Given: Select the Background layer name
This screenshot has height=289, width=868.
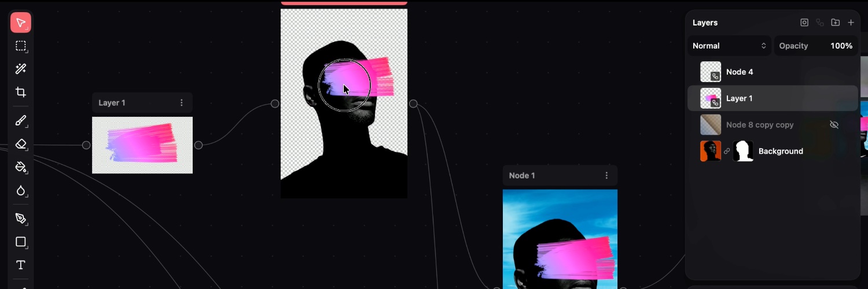Looking at the screenshot, I should (781, 151).
